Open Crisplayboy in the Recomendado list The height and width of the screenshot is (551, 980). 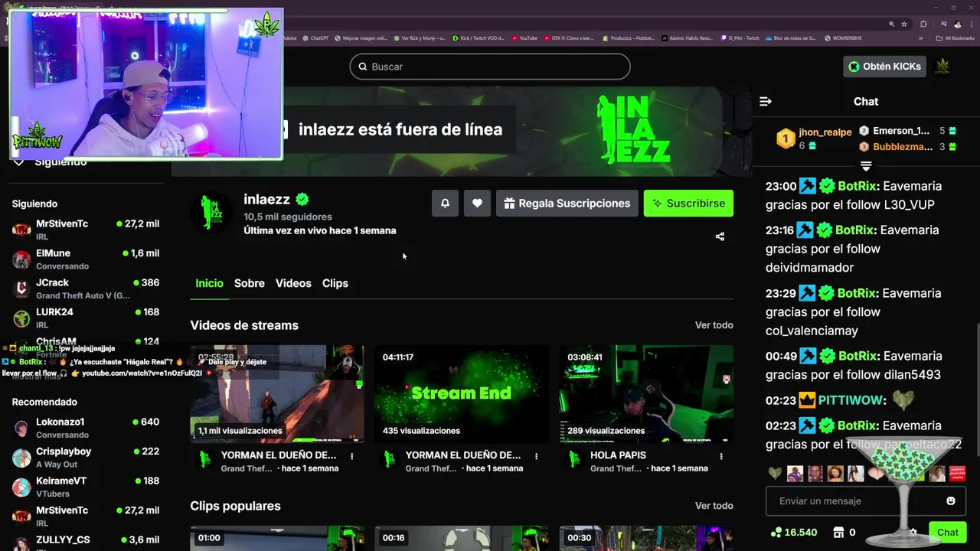[85, 458]
